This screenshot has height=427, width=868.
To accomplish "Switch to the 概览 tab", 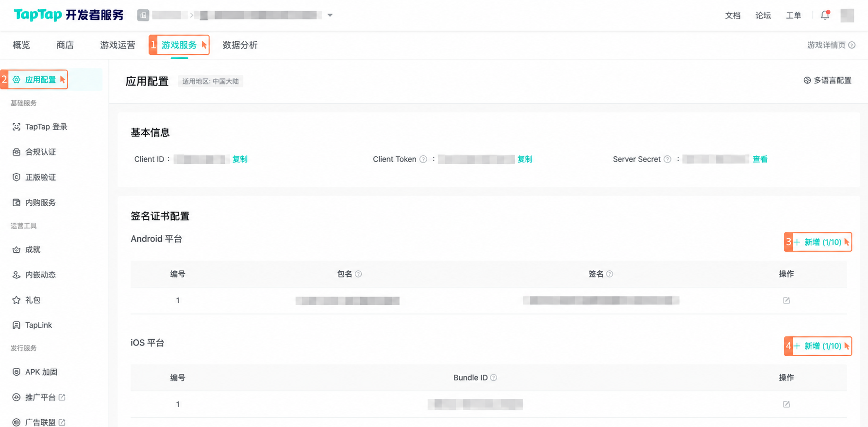I will (x=21, y=45).
